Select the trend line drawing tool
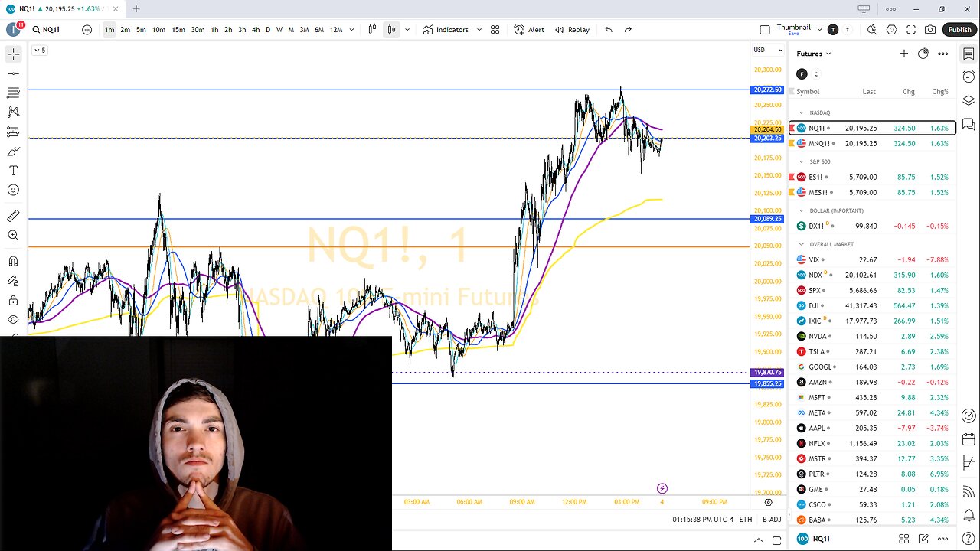980x551 pixels. tap(13, 73)
